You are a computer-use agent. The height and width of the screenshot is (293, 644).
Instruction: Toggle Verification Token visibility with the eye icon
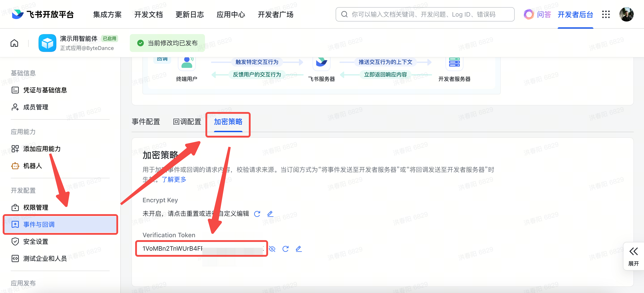(x=272, y=249)
